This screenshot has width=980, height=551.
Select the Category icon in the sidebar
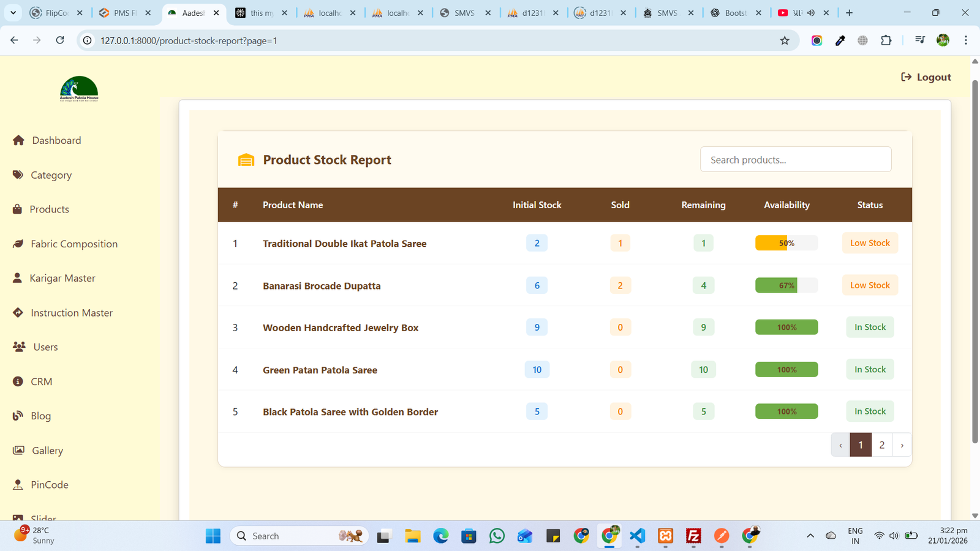click(x=18, y=175)
